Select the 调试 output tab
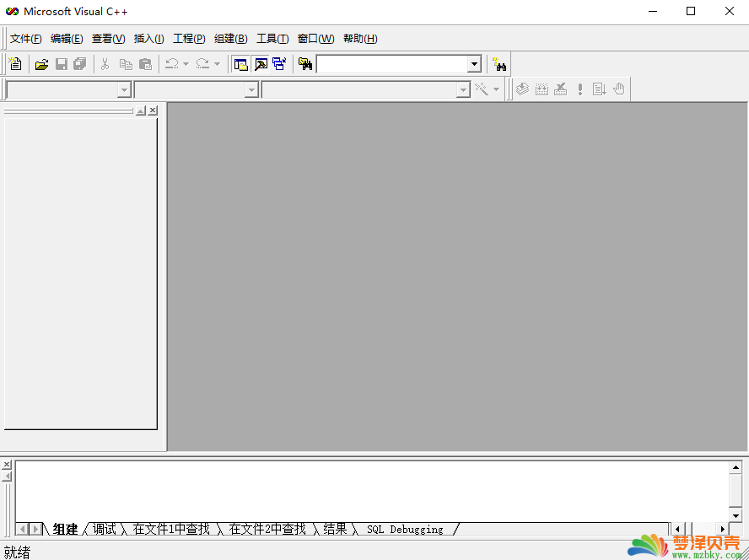 104,529
